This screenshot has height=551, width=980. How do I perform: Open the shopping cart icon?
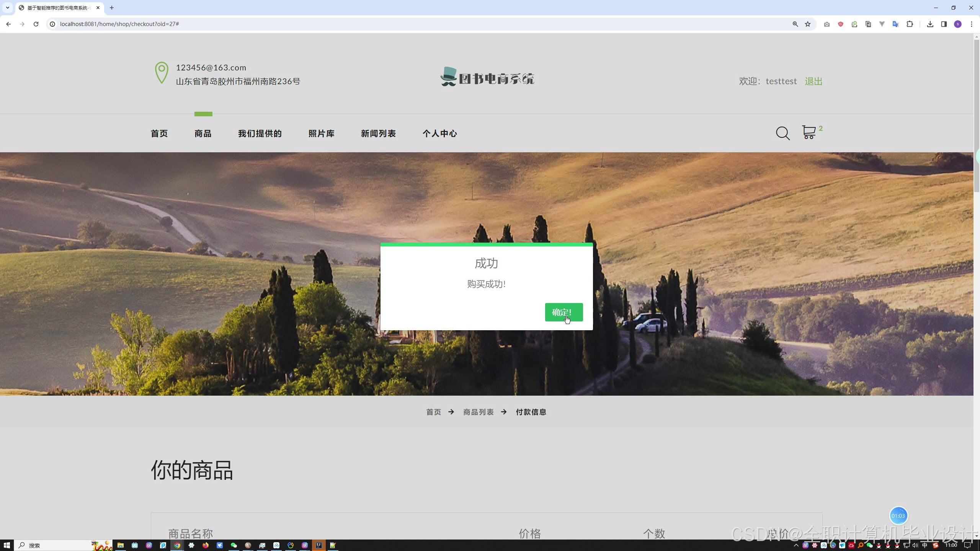click(x=809, y=133)
